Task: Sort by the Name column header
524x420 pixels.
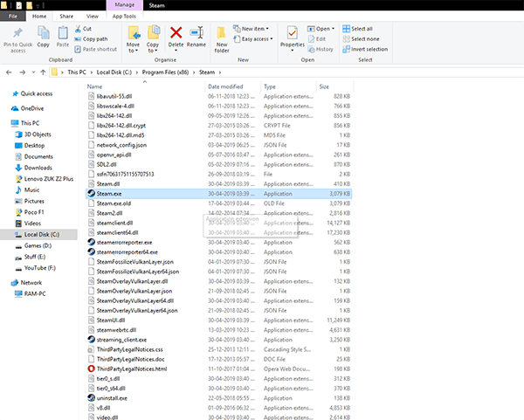Action: pos(145,86)
